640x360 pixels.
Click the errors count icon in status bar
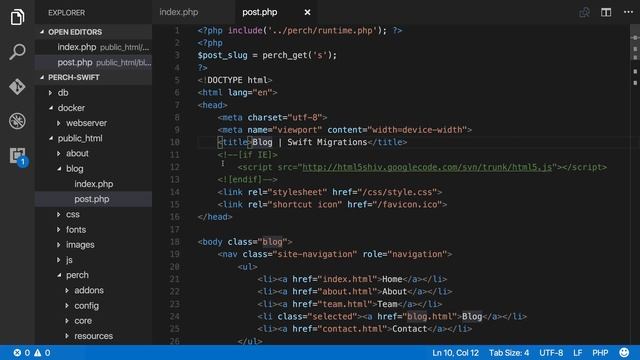22,353
